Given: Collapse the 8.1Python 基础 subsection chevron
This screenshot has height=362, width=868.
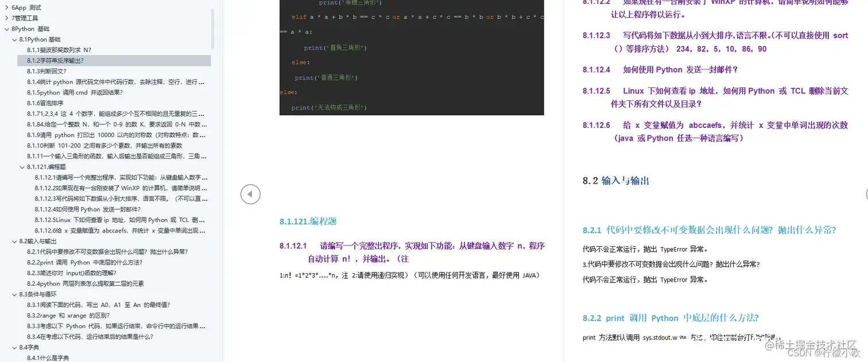Looking at the screenshot, I should pos(14,40).
